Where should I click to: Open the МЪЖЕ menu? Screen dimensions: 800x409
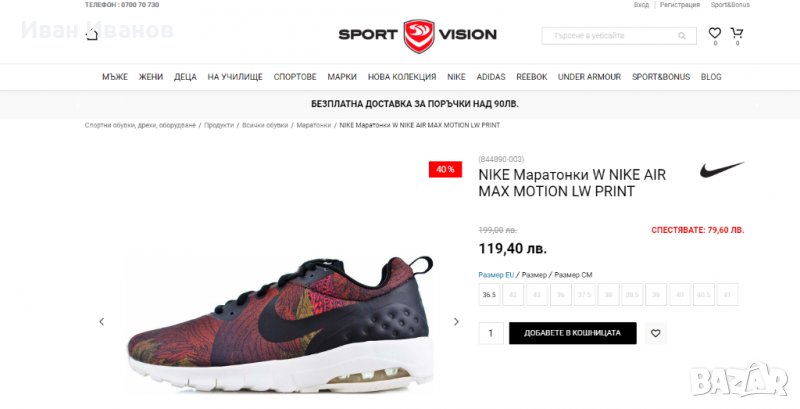click(x=115, y=77)
